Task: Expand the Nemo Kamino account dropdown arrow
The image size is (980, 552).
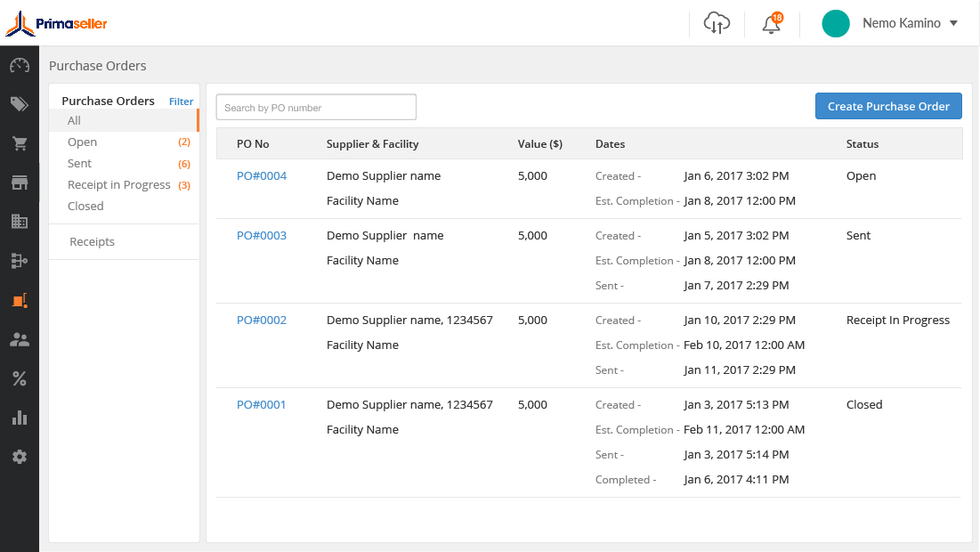Action: coord(954,23)
